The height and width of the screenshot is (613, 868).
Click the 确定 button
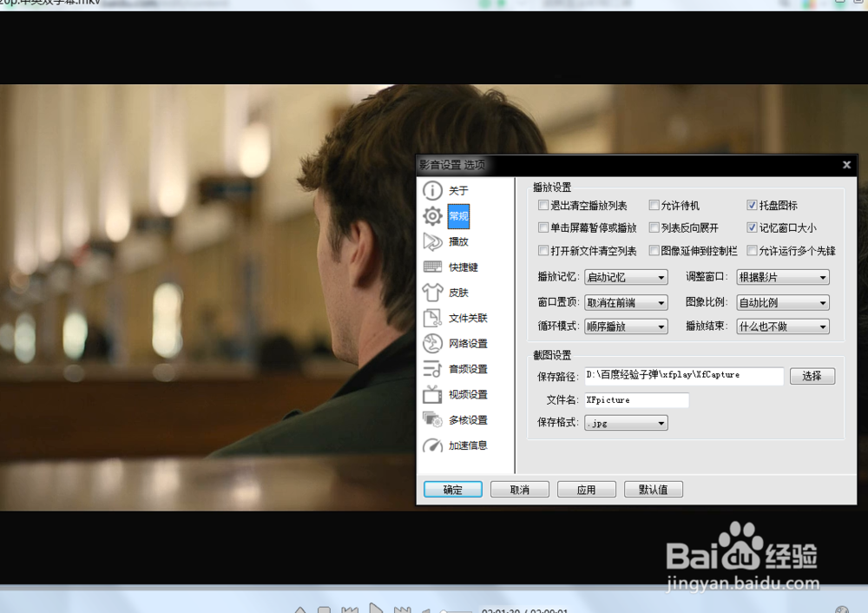(x=453, y=490)
